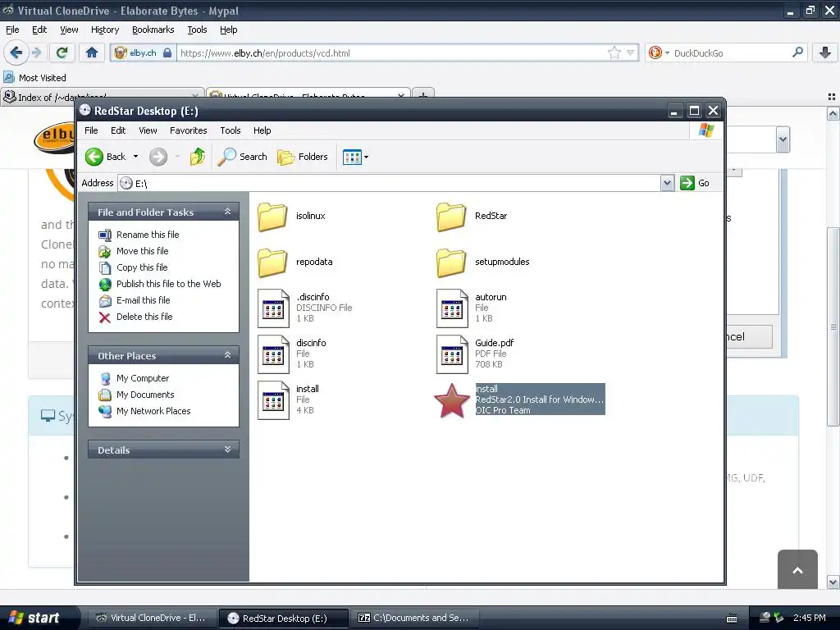
Task: Select the setupmodules folder icon
Action: pos(452,262)
